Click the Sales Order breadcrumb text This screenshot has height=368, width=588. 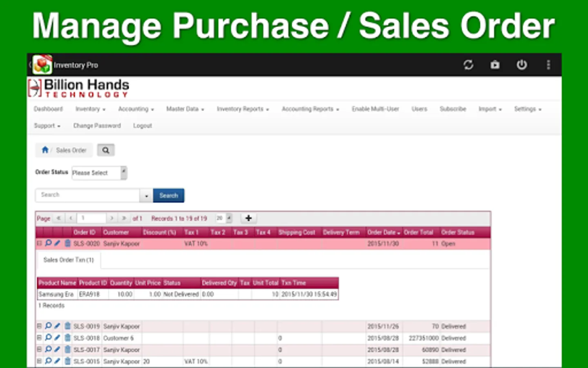point(71,150)
